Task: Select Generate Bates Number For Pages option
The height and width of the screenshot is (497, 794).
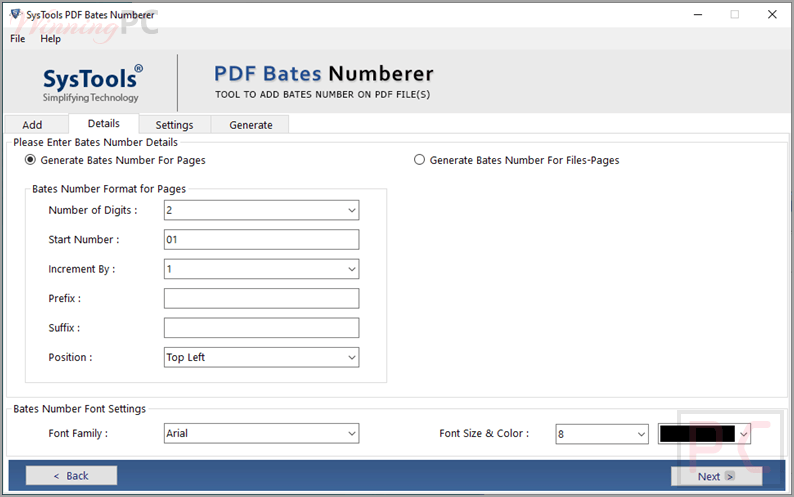Action: click(115, 160)
